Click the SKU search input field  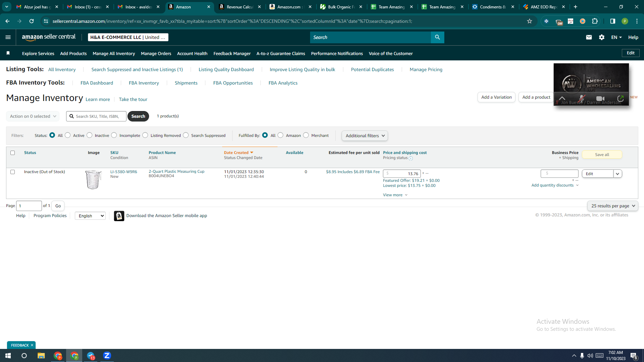point(96,116)
